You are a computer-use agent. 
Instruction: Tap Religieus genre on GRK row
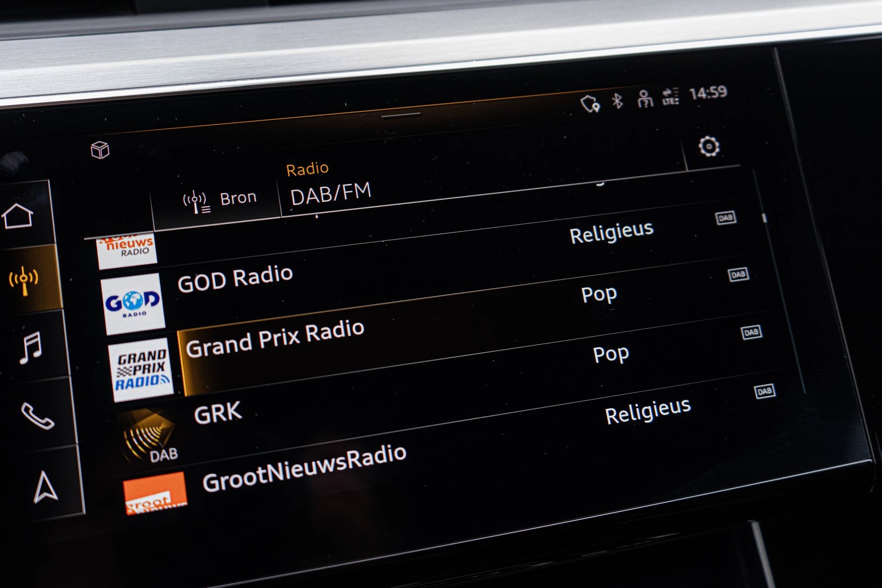coord(648,411)
